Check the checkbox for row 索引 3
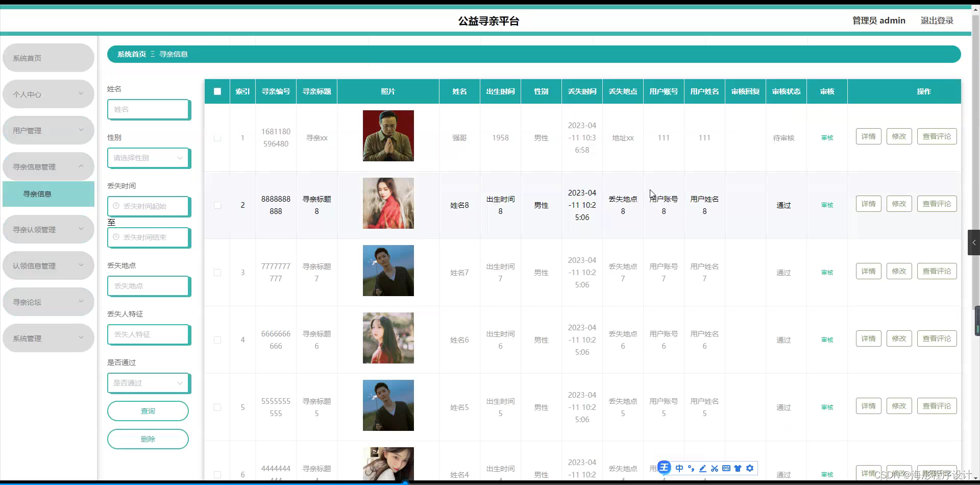The height and width of the screenshot is (485, 980). (217, 273)
